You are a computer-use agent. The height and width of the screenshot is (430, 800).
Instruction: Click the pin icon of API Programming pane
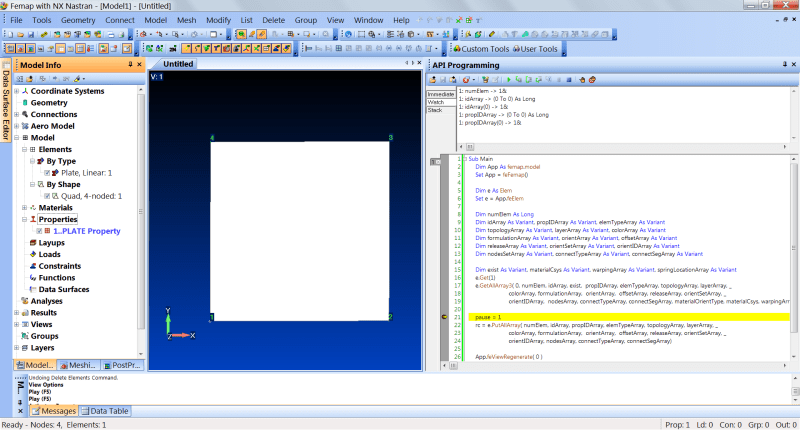[785, 65]
